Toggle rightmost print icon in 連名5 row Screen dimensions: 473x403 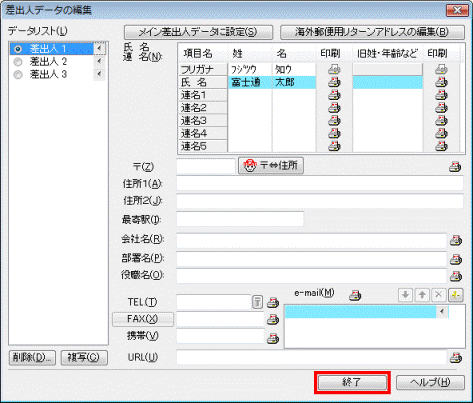(441, 146)
